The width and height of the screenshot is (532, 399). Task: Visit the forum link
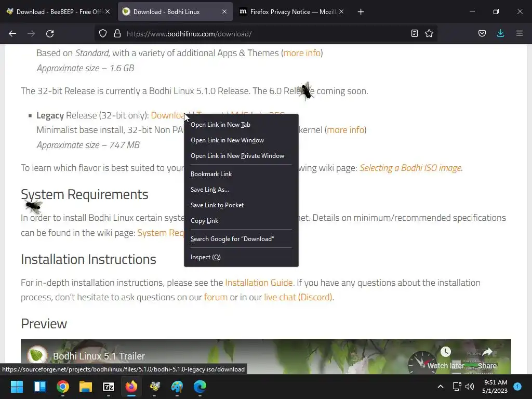[216, 297]
